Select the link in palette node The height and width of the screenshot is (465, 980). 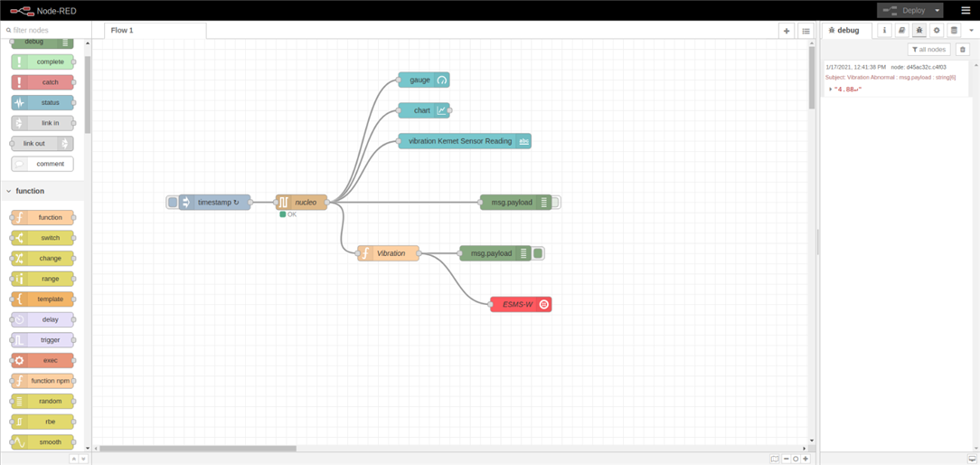[42, 123]
